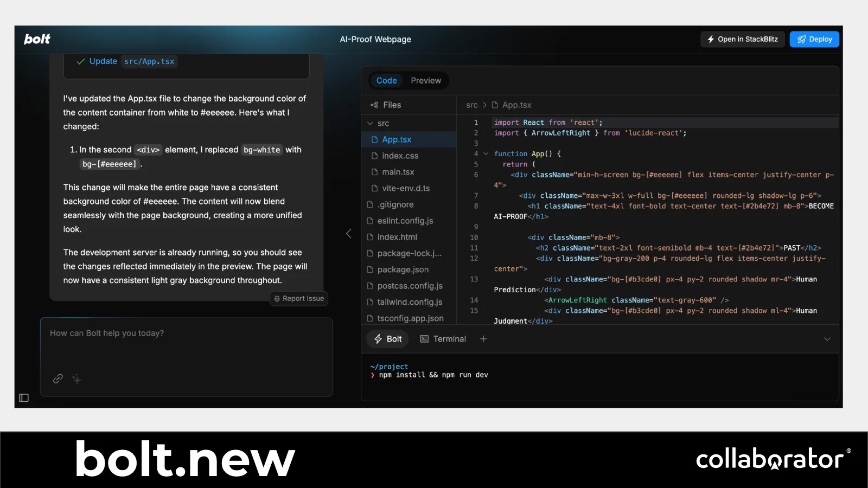Open index.html file
Viewport: 868px width, 488px height.
click(x=409, y=237)
